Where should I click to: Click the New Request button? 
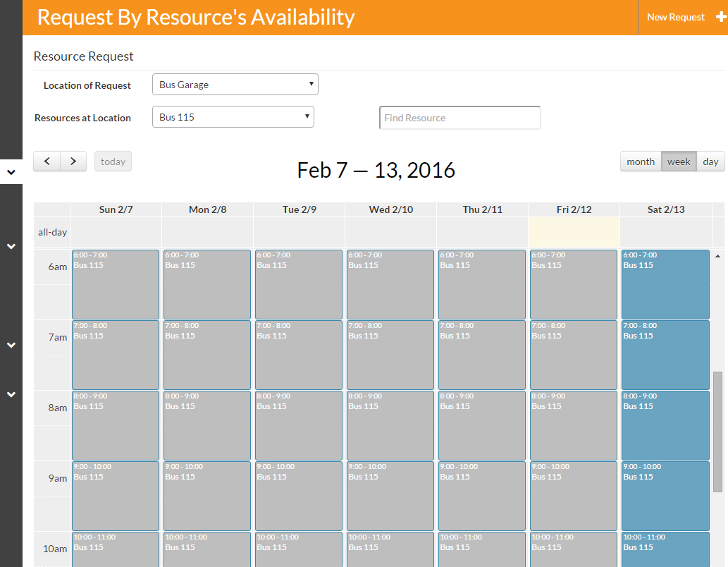coord(676,17)
